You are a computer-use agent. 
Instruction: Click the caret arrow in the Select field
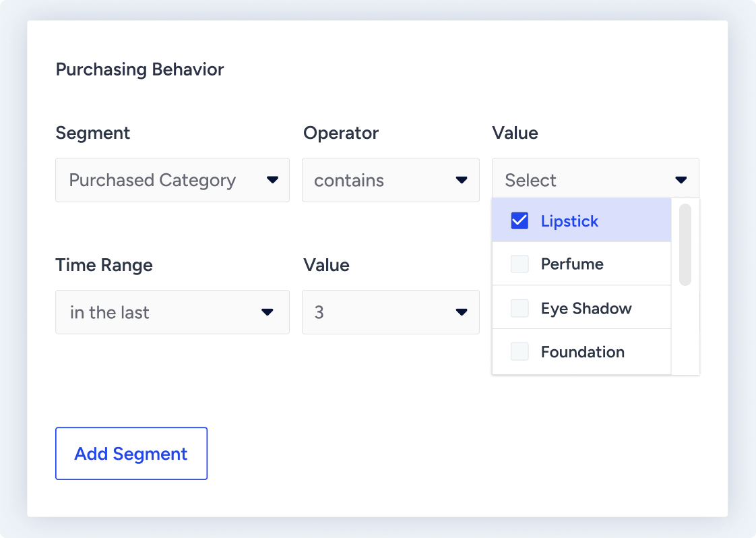(681, 180)
